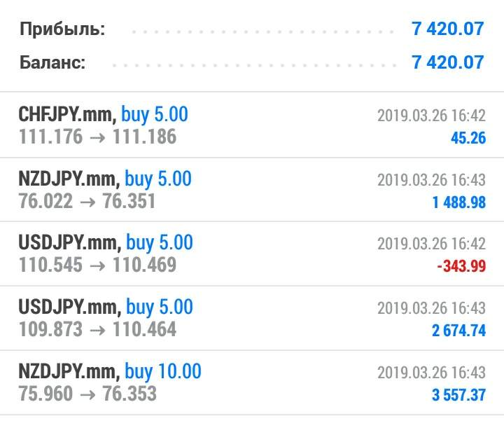Select the 45.26 profit value
Screen dimensions: 504x435
[468, 138]
